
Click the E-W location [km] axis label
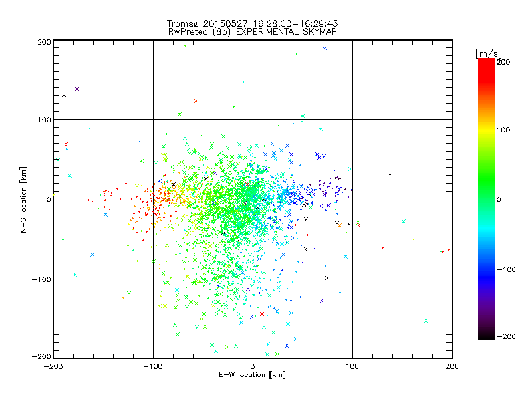pyautogui.click(x=252, y=374)
